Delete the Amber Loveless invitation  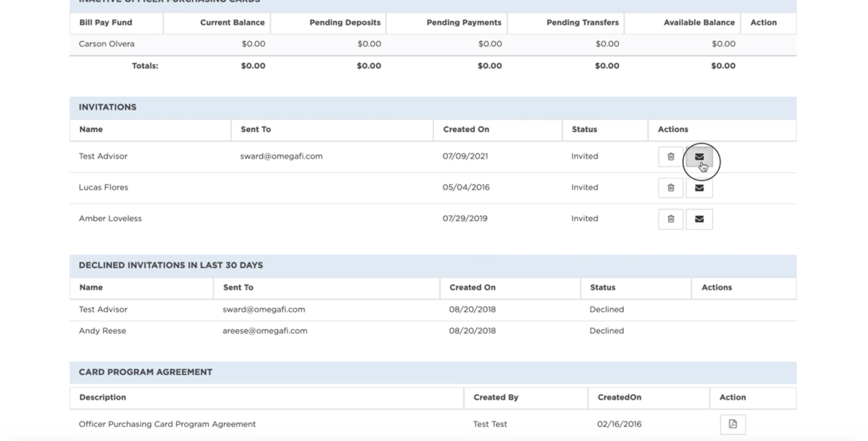pos(670,219)
